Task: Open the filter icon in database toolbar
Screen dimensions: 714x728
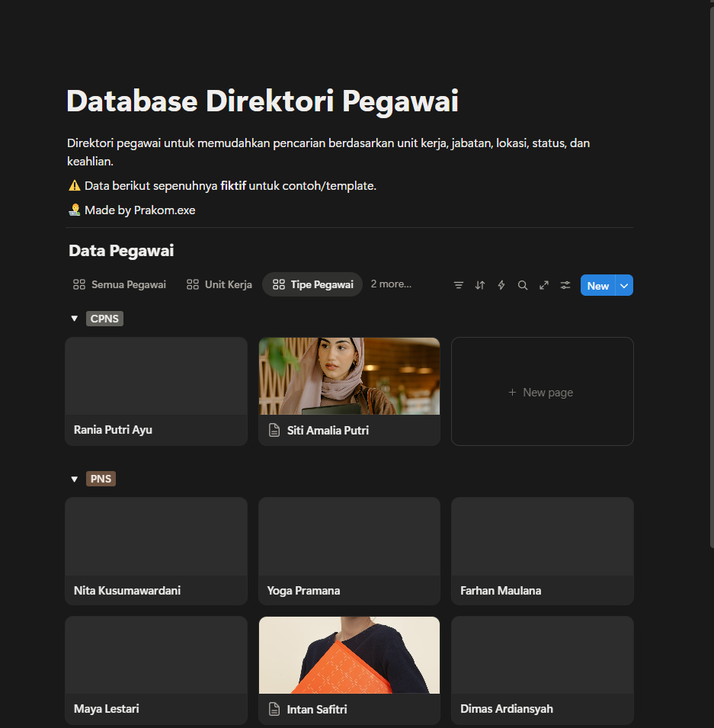Action: [x=459, y=285]
